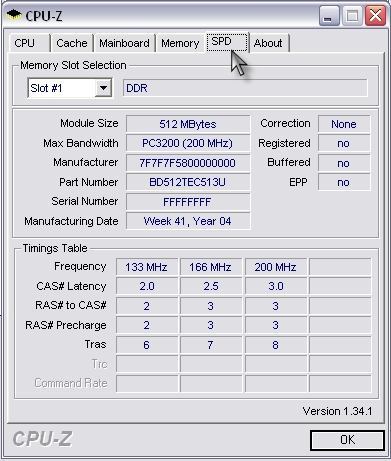The image size is (391, 461).
Task: Open the Cache tab
Action: (x=72, y=43)
